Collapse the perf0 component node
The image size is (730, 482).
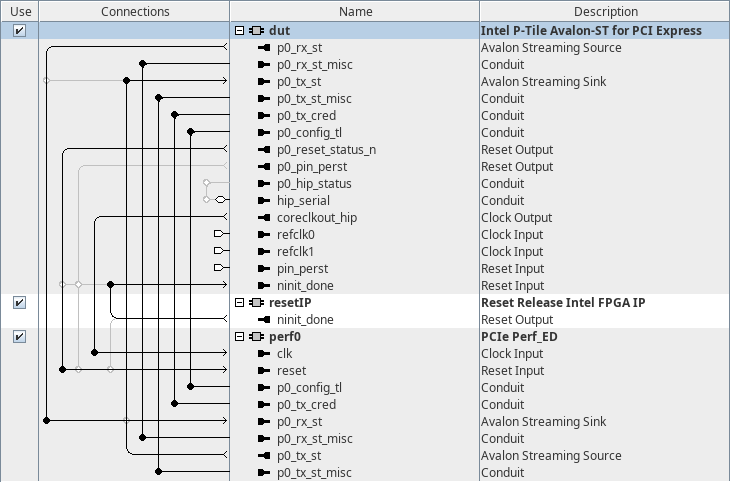click(x=239, y=337)
